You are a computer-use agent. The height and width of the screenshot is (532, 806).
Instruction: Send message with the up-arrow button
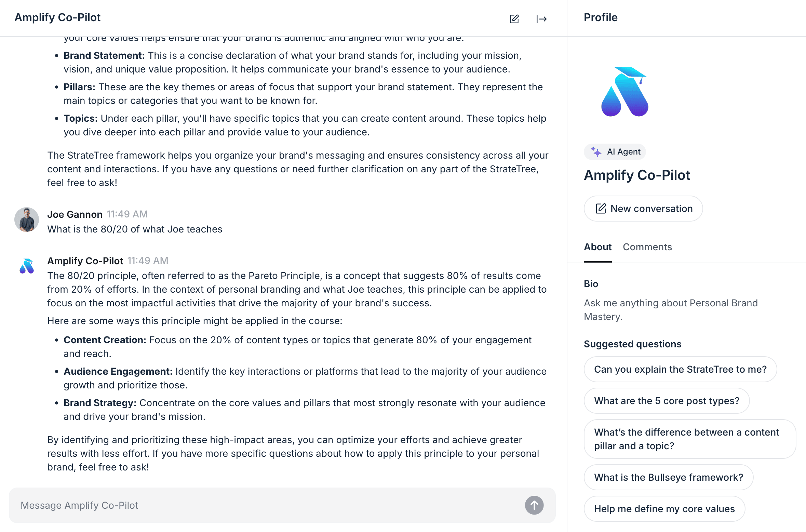pos(534,505)
